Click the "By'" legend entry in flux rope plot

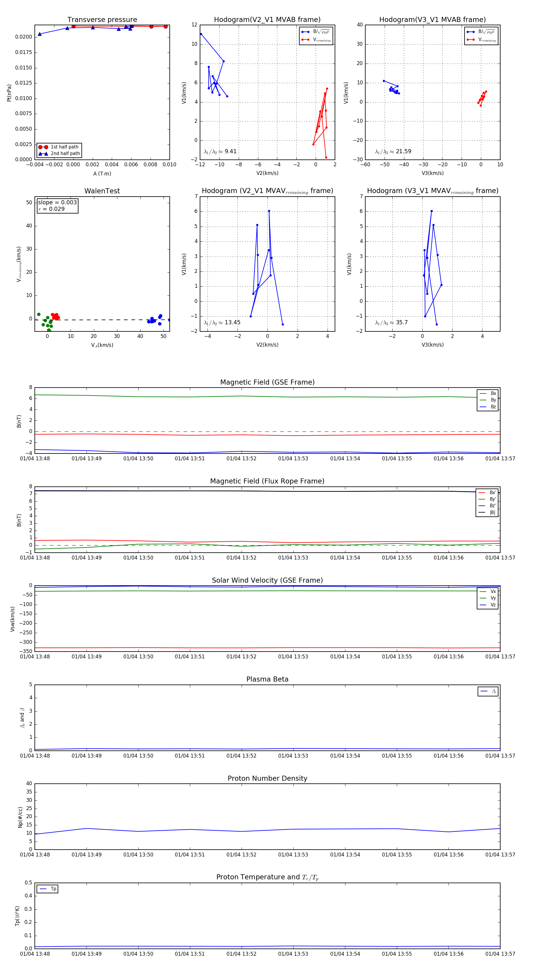coord(487,499)
